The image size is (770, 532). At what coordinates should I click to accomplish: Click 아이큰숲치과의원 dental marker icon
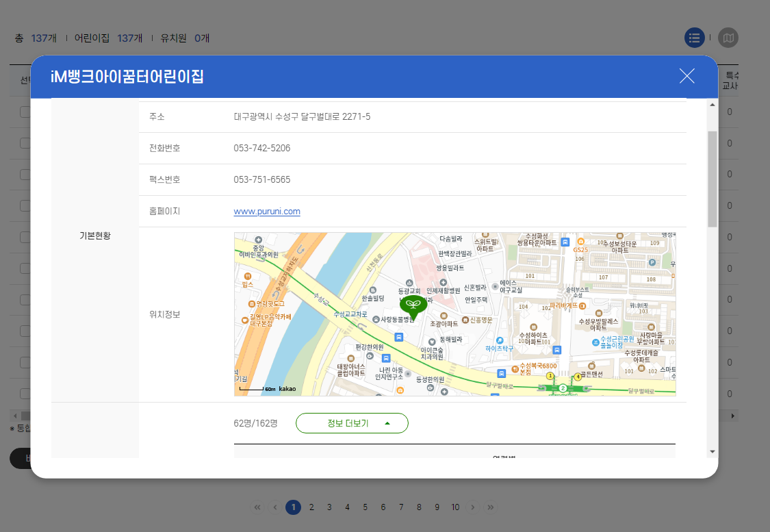[432, 342]
